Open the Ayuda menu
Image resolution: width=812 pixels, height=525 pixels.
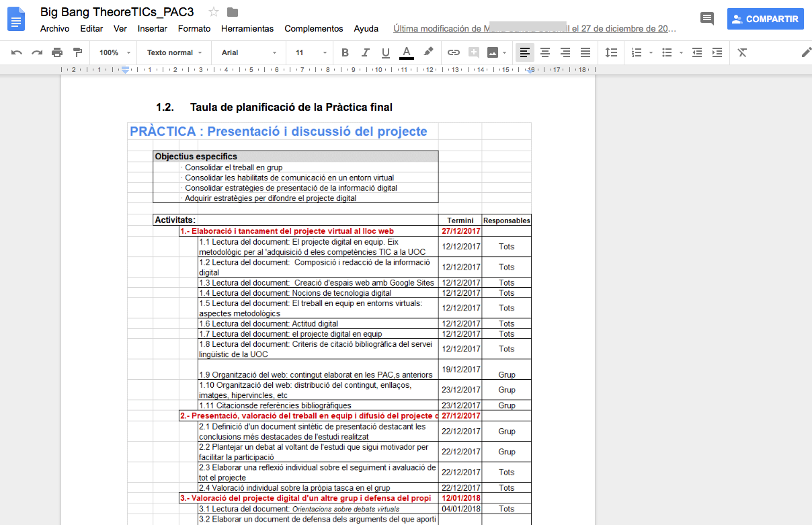click(x=366, y=29)
